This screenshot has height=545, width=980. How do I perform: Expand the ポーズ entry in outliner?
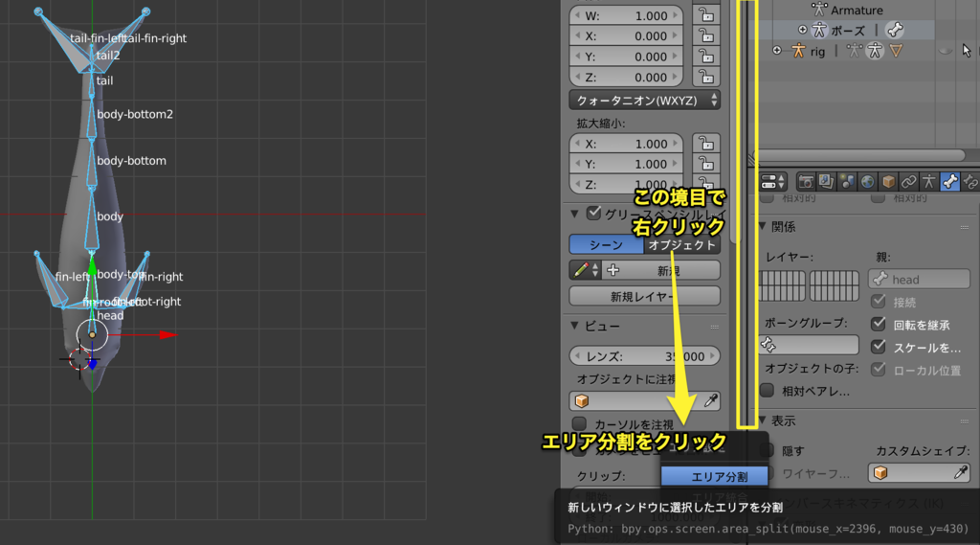(x=803, y=30)
